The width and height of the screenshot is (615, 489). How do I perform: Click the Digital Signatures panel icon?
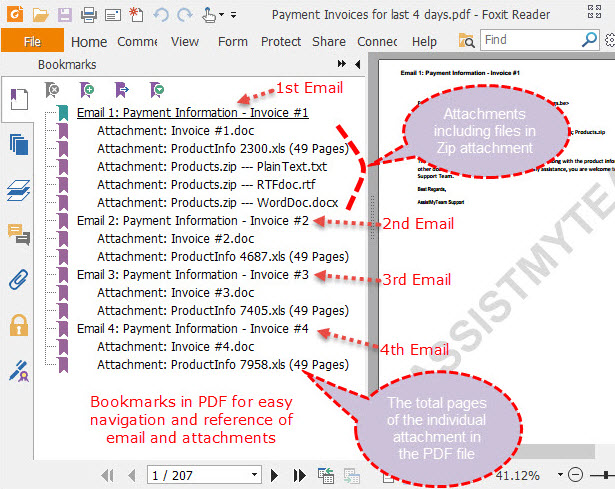tap(19, 370)
